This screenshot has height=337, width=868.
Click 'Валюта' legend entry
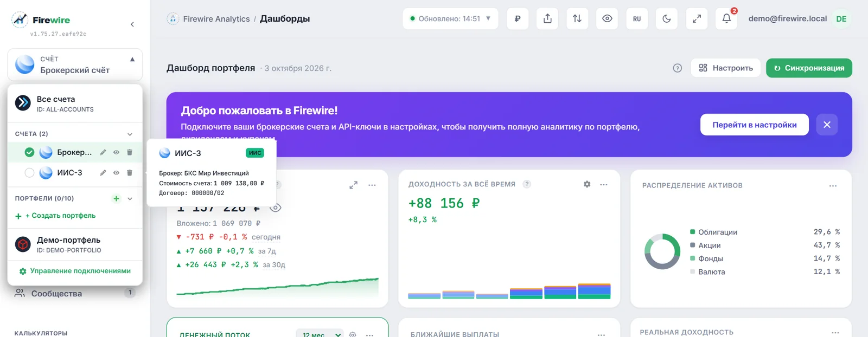(711, 272)
